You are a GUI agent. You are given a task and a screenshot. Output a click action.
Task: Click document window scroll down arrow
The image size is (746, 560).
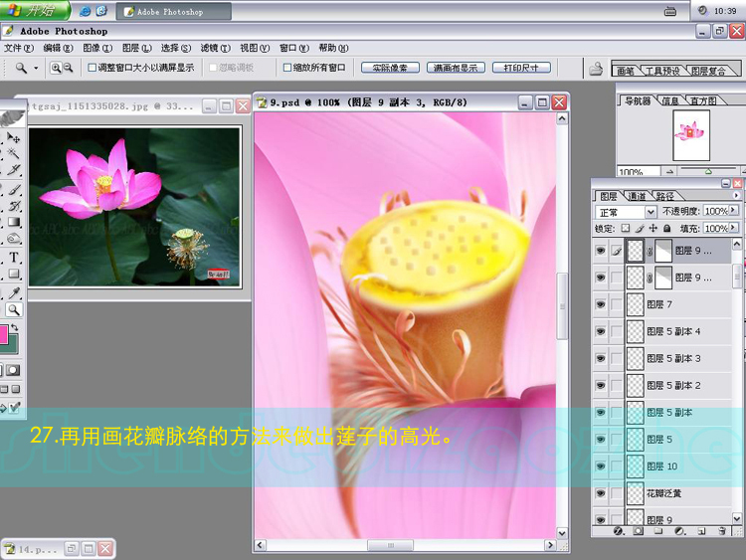562,533
